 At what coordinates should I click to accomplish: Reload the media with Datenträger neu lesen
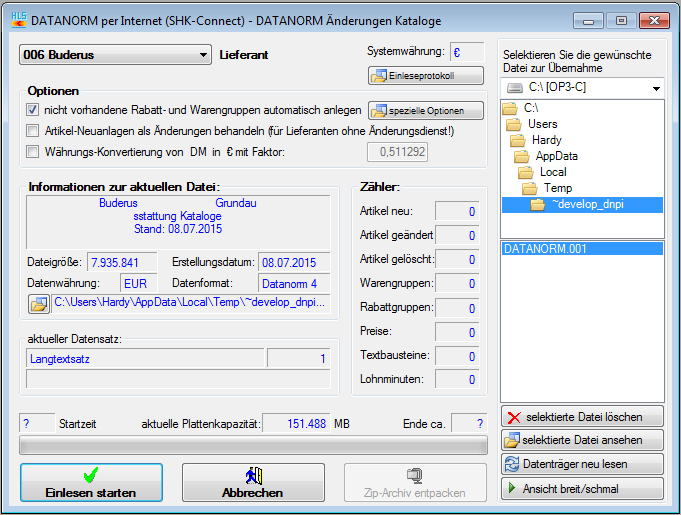(x=582, y=464)
